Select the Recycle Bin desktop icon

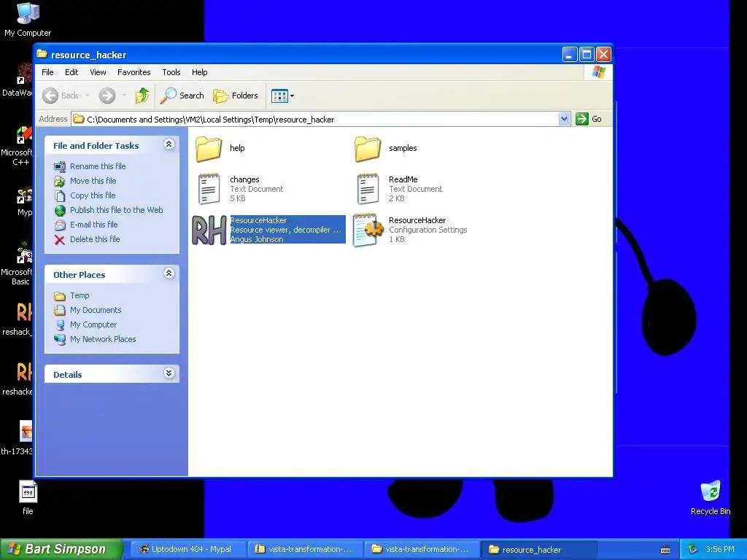[x=711, y=498]
